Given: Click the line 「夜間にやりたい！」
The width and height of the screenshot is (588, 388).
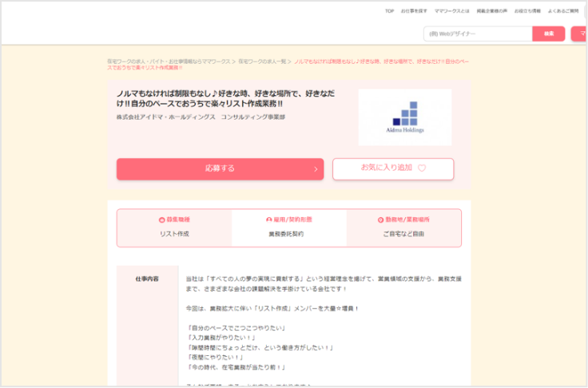Looking at the screenshot, I should [x=215, y=357].
